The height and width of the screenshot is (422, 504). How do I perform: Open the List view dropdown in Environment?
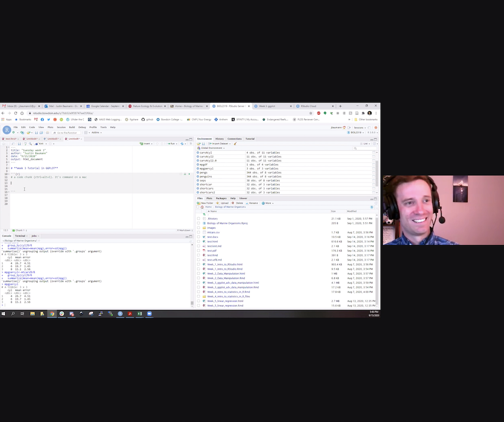click(x=366, y=144)
